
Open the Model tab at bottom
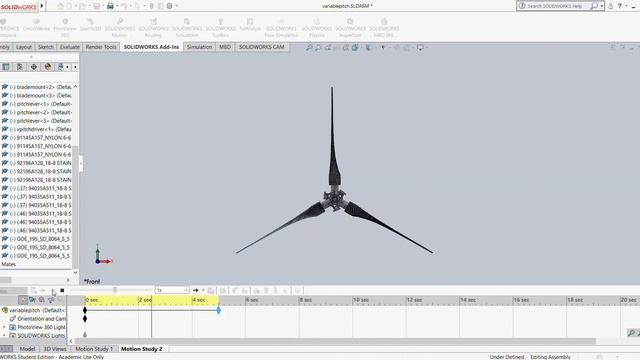(27, 349)
